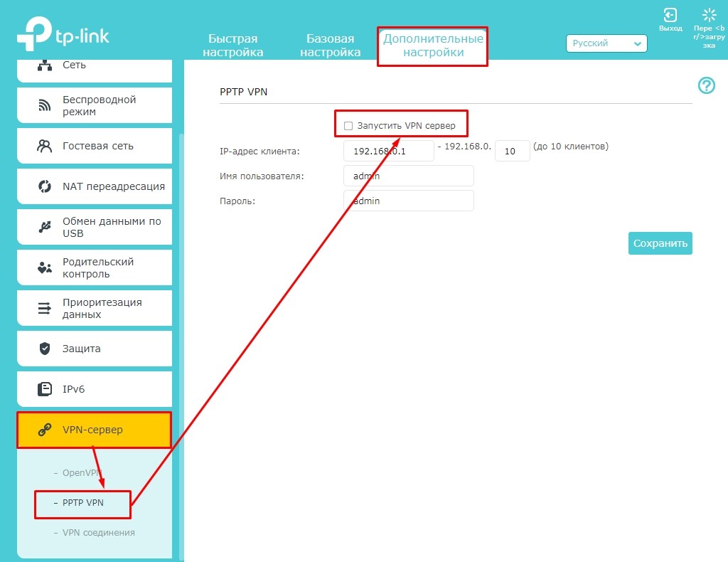This screenshot has height=562, width=728.
Task: Click the data prioritization lines icon
Action: point(45,308)
